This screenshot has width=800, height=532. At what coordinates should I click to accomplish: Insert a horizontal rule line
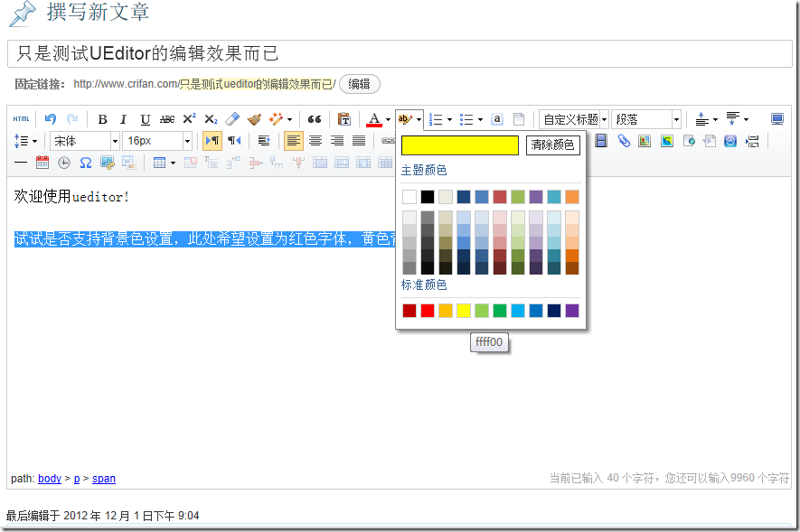coord(21,163)
